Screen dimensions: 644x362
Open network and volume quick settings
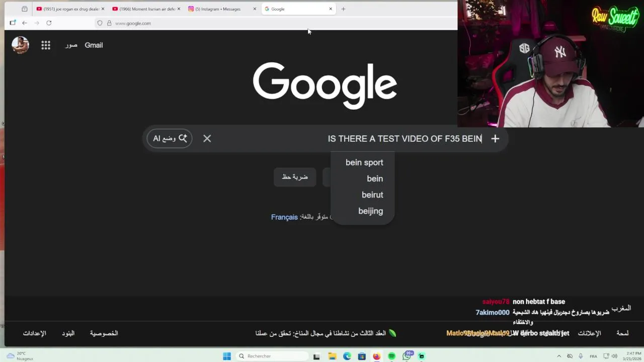pyautogui.click(x=610, y=356)
